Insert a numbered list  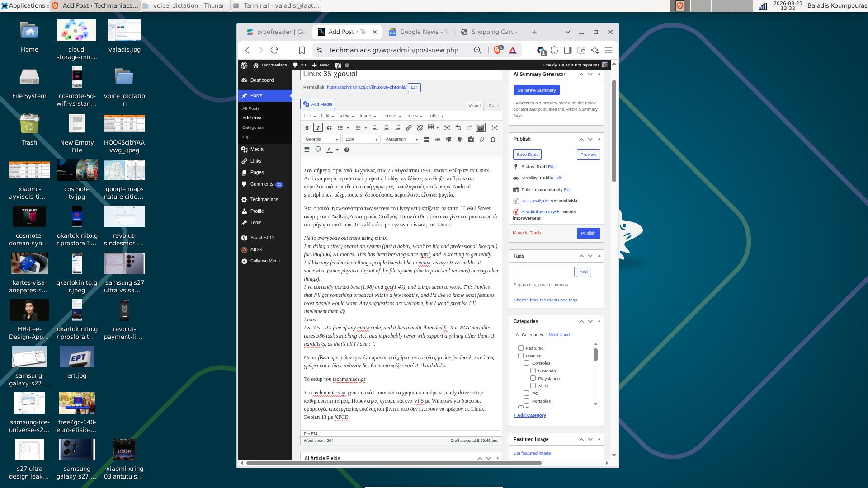358,128
